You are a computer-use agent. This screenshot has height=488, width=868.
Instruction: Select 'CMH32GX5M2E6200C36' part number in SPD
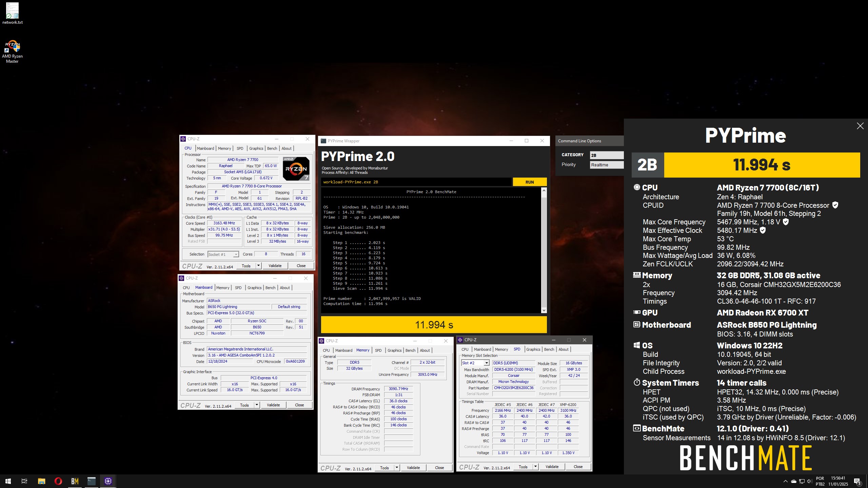[513, 388]
